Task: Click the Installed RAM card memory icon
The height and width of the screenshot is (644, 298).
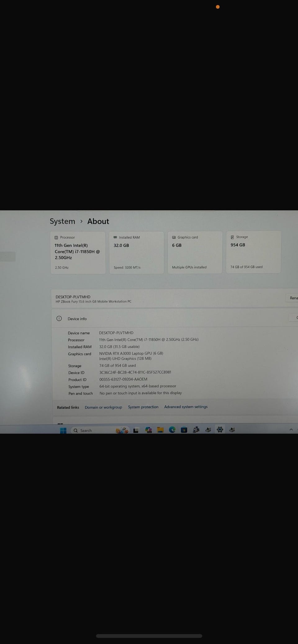Action: (x=115, y=237)
